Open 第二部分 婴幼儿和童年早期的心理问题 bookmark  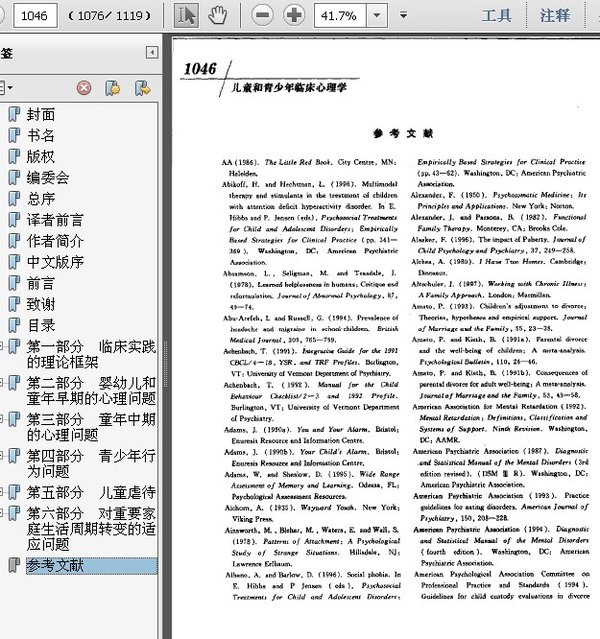91,390
